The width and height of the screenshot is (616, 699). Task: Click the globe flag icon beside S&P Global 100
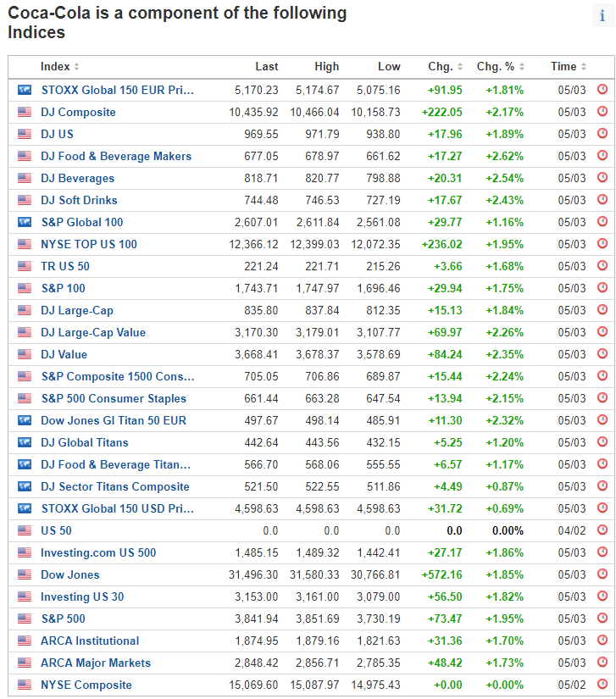25,222
